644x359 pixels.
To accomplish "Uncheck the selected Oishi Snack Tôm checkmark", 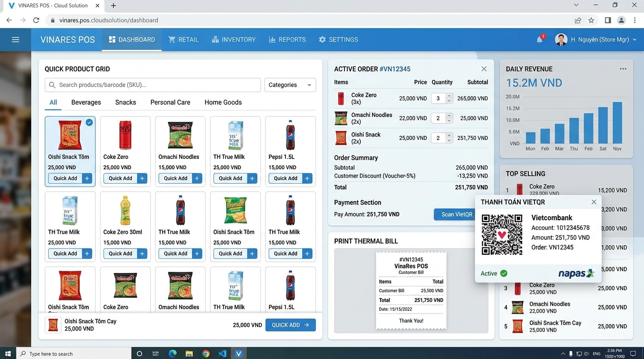I will point(89,122).
